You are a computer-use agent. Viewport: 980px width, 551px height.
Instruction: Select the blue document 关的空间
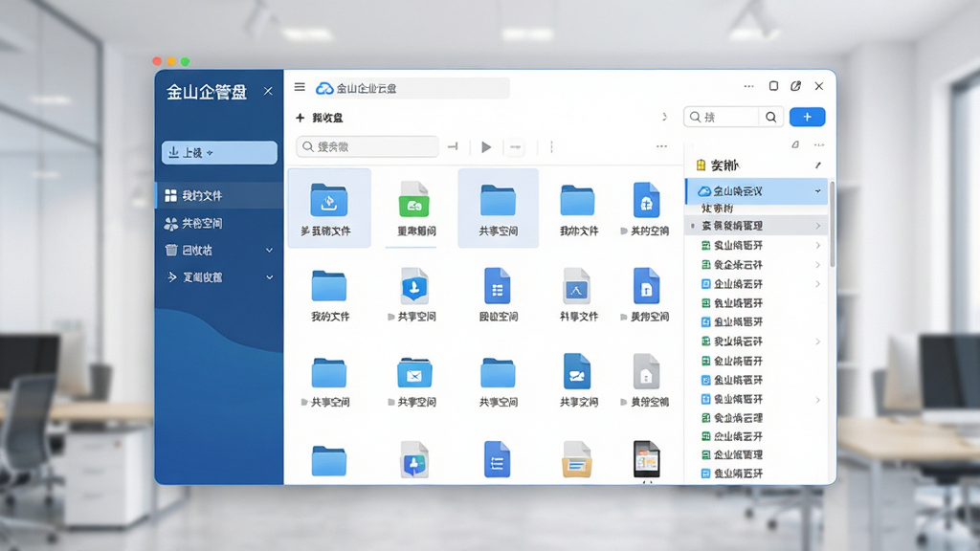[646, 208]
